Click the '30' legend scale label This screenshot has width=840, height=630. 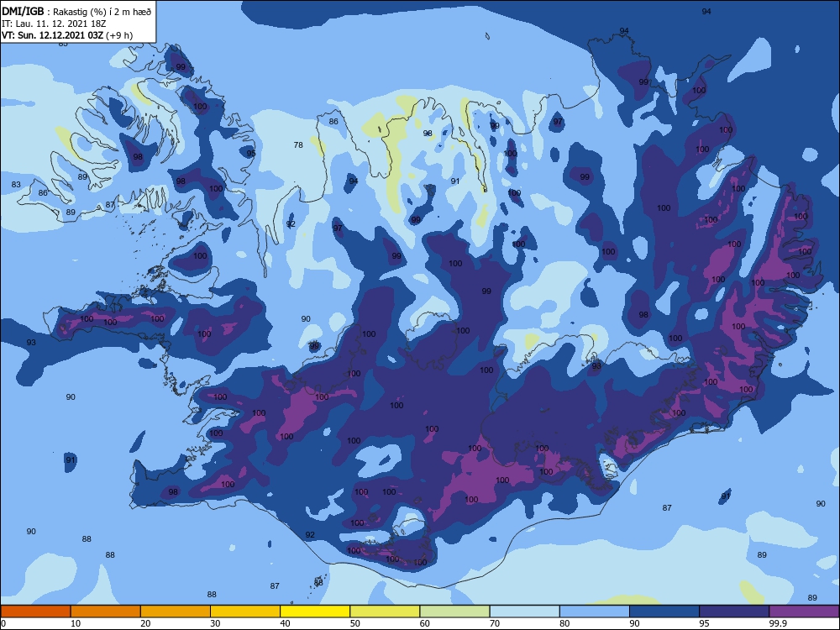pyautogui.click(x=215, y=623)
